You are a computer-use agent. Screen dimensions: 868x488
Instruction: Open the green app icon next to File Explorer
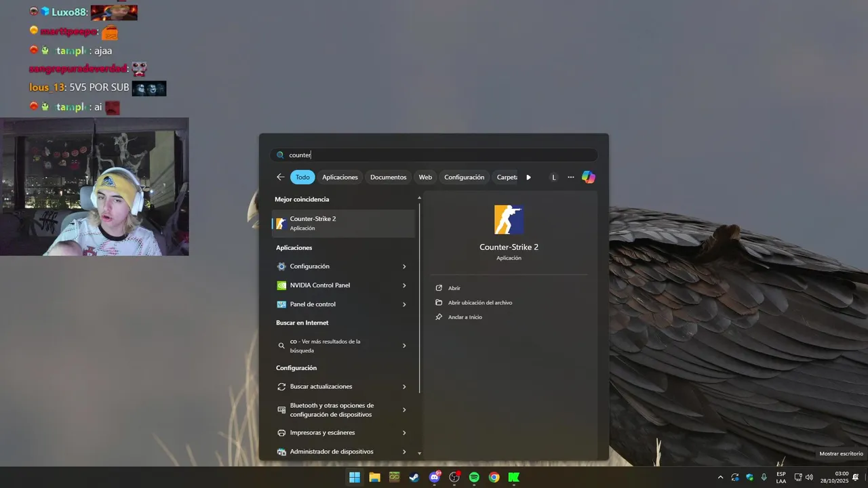394,477
